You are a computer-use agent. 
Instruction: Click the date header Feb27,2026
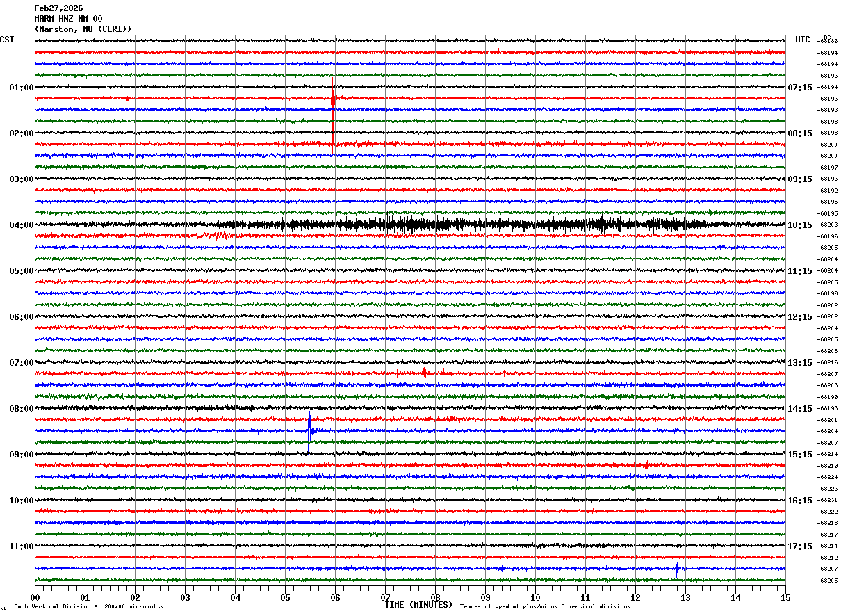[x=58, y=8]
